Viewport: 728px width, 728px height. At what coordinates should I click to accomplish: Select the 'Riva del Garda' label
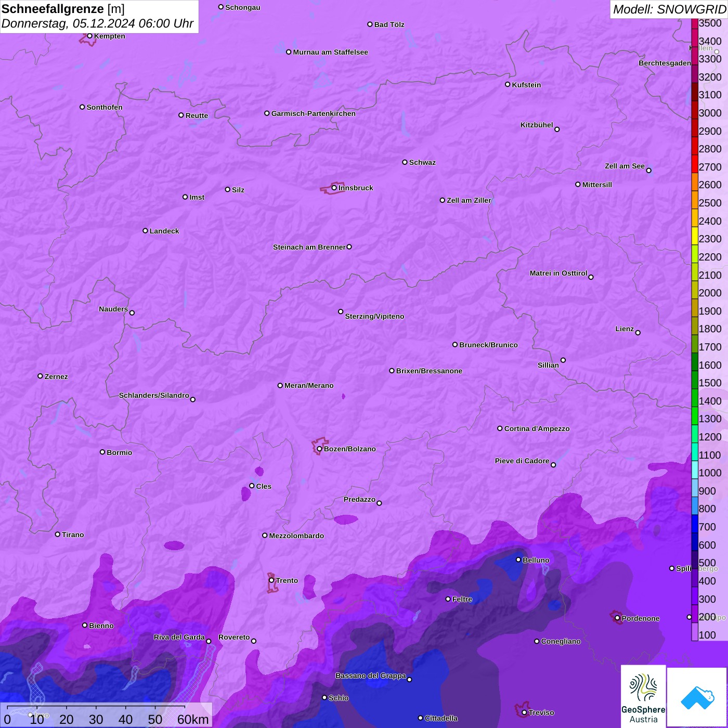(179, 637)
